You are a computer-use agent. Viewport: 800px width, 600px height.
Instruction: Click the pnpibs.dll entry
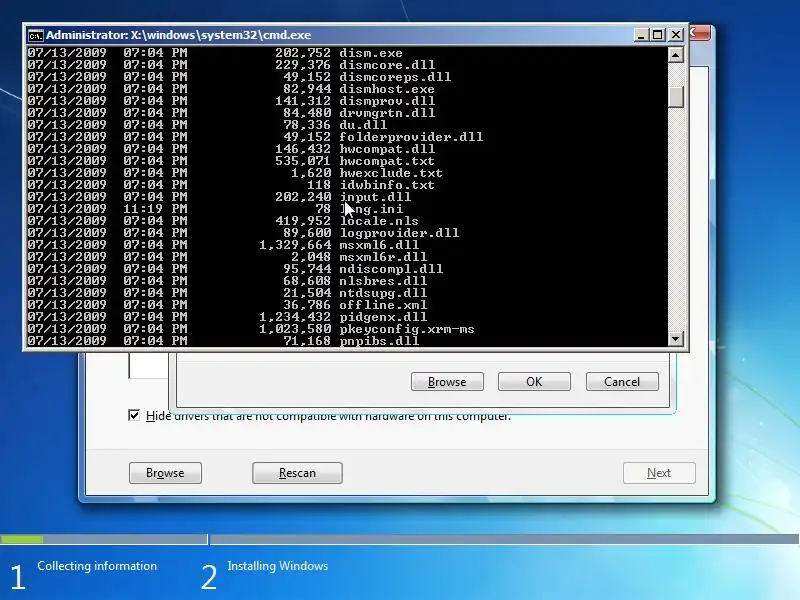click(x=379, y=340)
